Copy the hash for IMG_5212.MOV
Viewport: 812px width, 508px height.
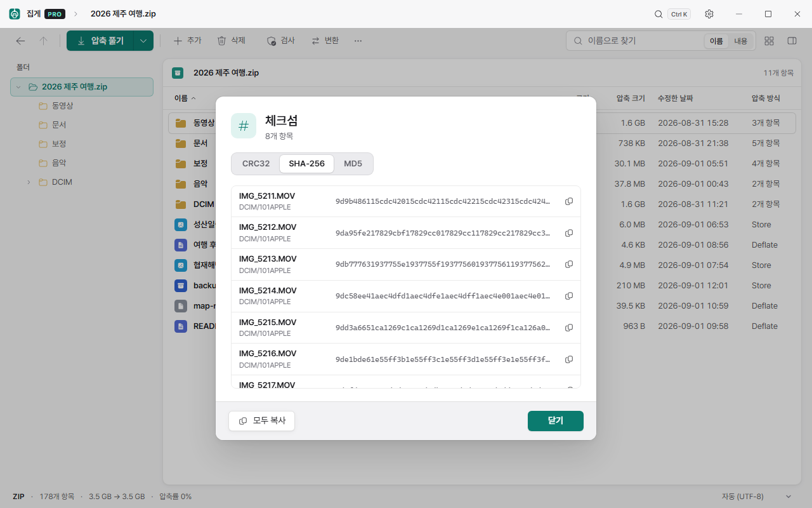(x=569, y=233)
